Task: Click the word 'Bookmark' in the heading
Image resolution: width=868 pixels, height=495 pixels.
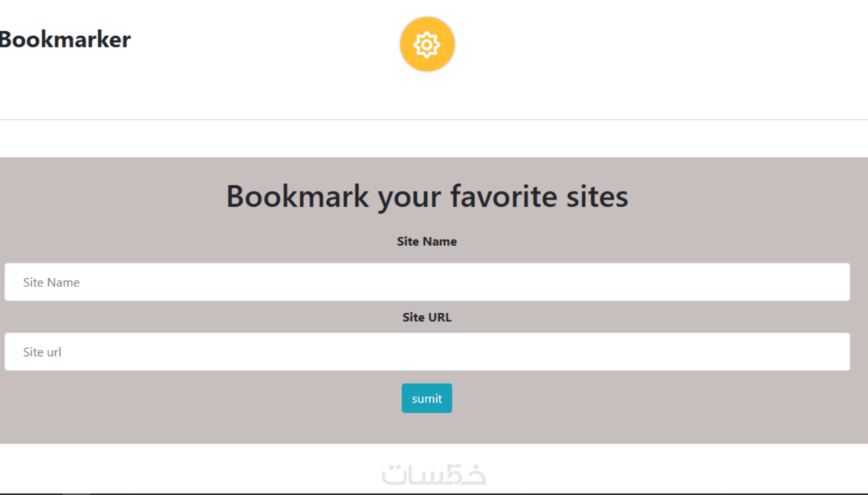Action: pos(297,196)
